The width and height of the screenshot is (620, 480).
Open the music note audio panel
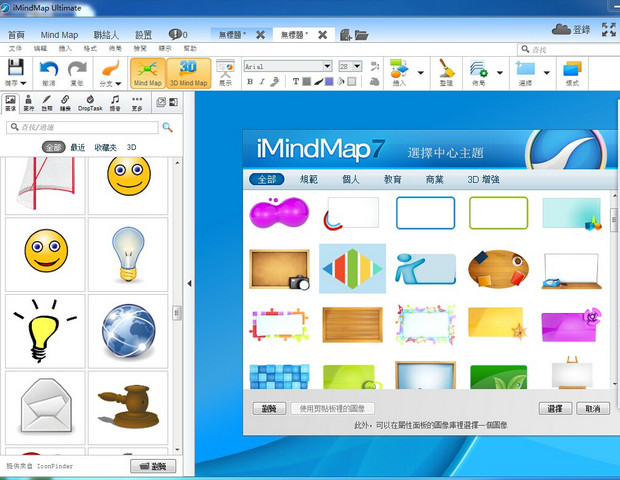pos(115,100)
